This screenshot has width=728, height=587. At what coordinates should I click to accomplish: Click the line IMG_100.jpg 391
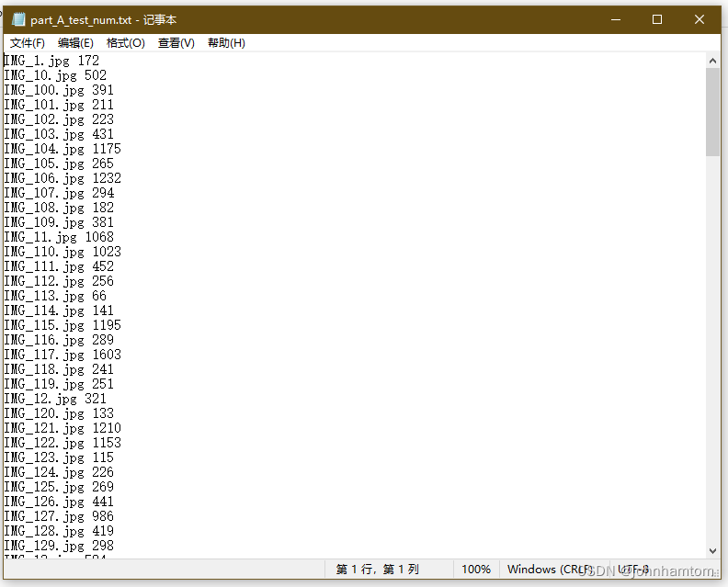(59, 90)
